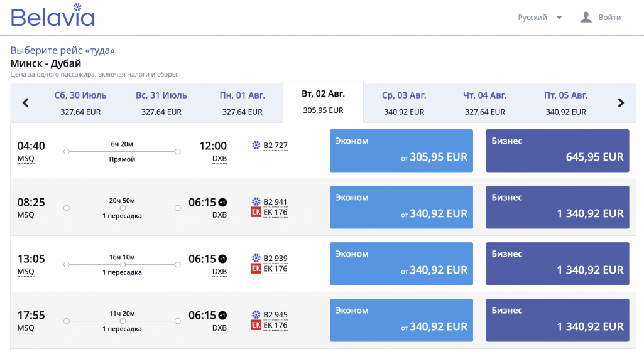Choose Эконом 305,95 EUR fare
644x352 pixels.
point(401,151)
